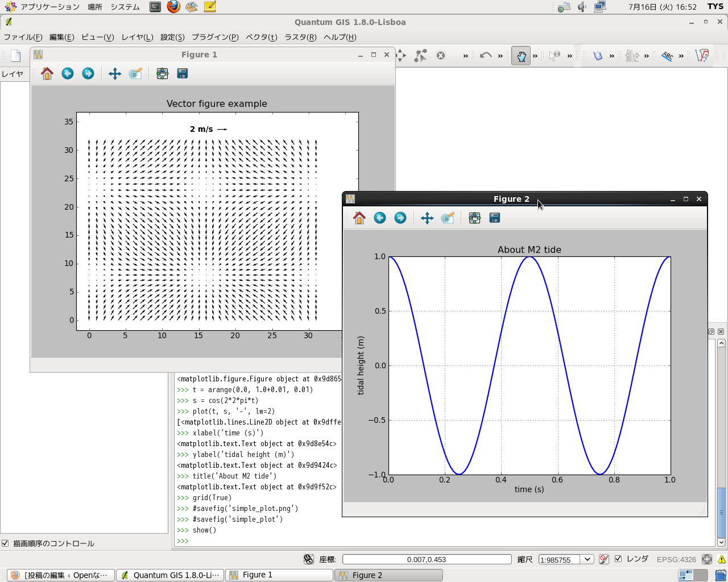Toggle the レンダ render checkbox

click(x=618, y=559)
